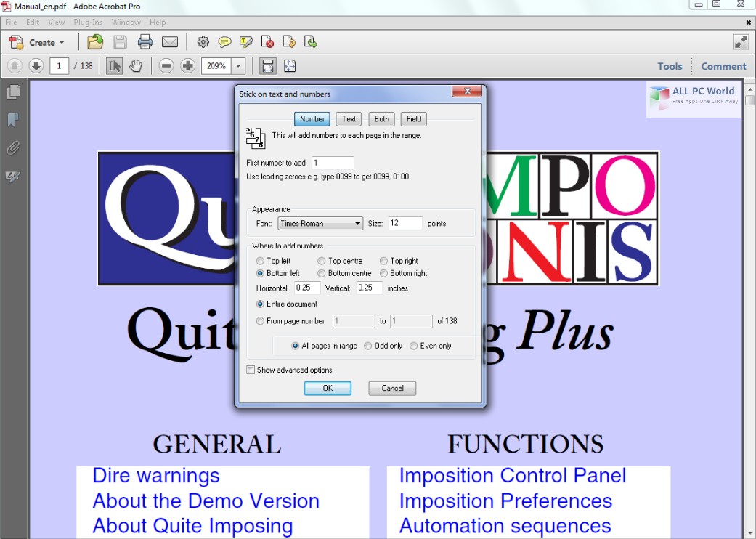Viewport: 756px width, 539px height.
Task: Open the Imposition Preferences link
Action: (x=505, y=501)
